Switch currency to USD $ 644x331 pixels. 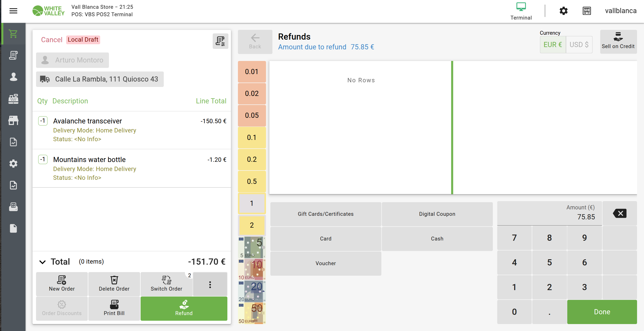(579, 45)
